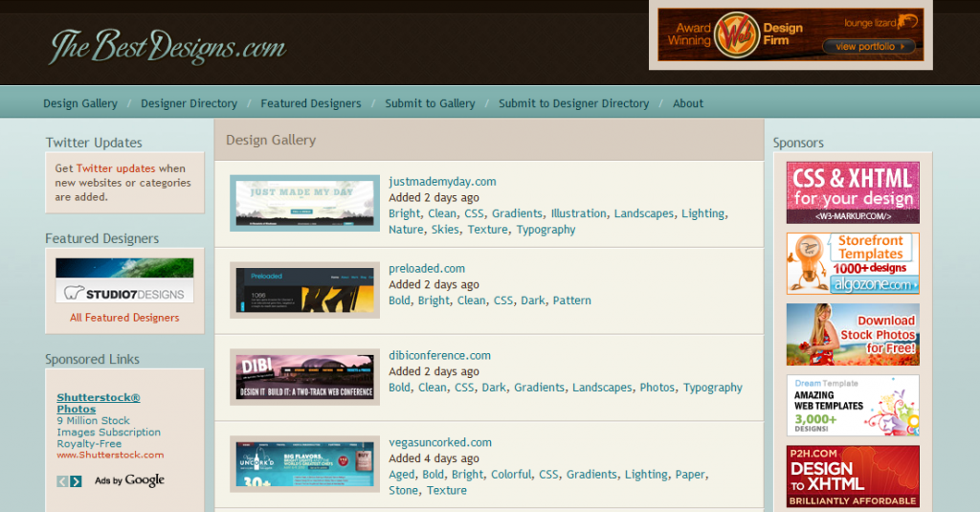
Task: Select Nature tag under justmademyday.com
Action: pos(406,230)
